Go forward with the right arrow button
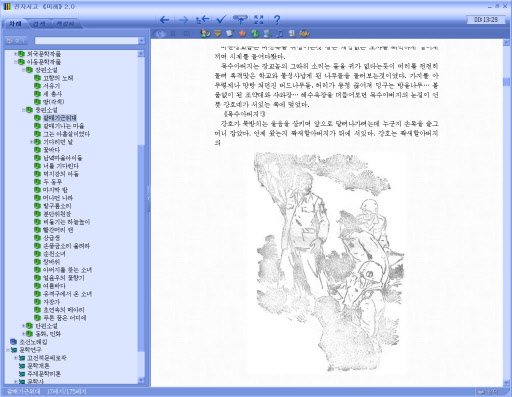This screenshot has width=512, height=397. pos(183,20)
